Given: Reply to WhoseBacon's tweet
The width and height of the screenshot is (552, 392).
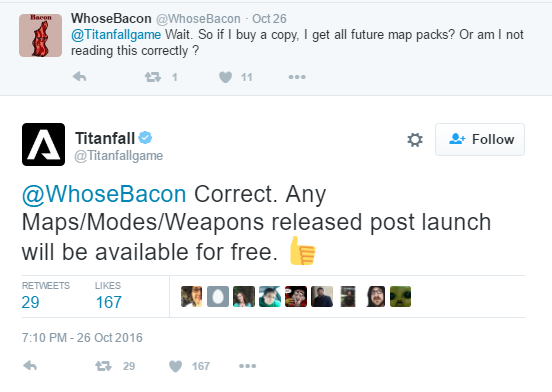Looking at the screenshot, I should click(x=80, y=77).
